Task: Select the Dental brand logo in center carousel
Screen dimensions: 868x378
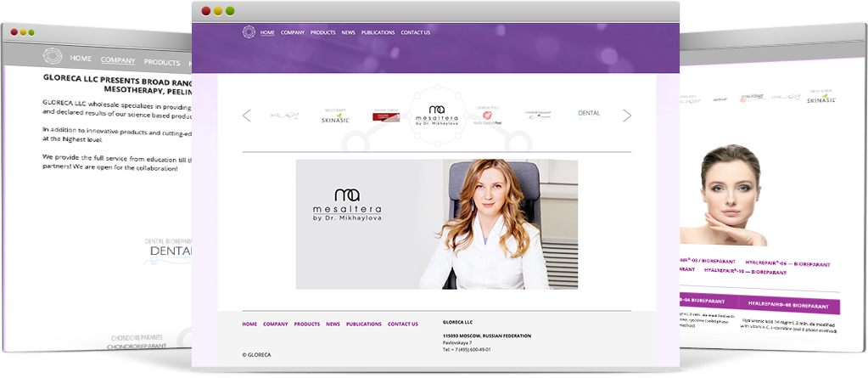Action: coord(589,114)
